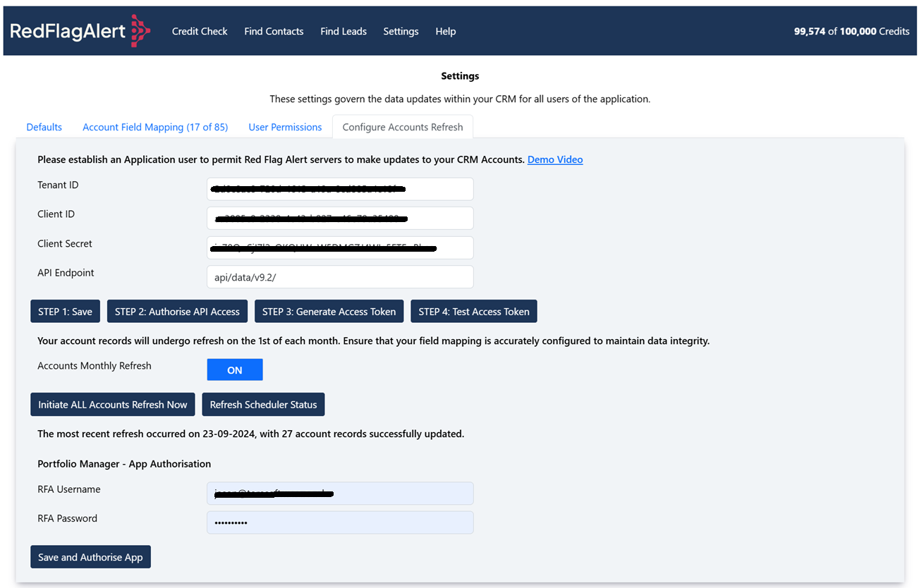Image resolution: width=924 pixels, height=588 pixels.
Task: Click STEP 3: Generate Access Token
Action: 329,311
